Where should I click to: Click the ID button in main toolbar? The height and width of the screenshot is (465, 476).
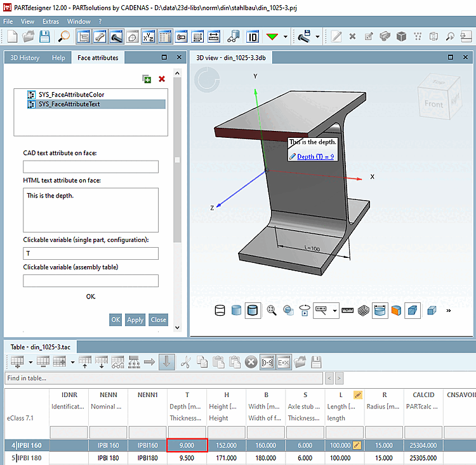pos(253,37)
